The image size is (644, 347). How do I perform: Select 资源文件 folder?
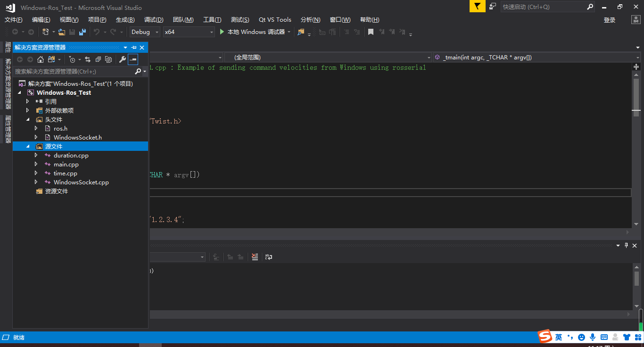tap(56, 191)
